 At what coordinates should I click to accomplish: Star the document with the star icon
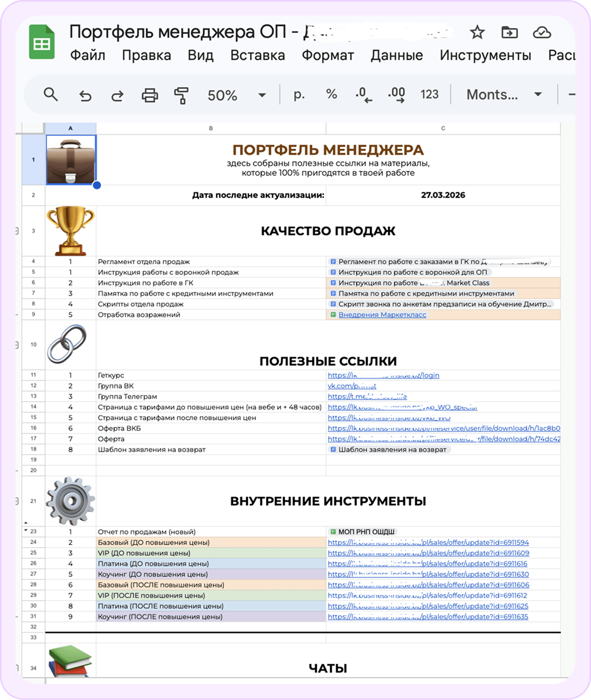477,33
